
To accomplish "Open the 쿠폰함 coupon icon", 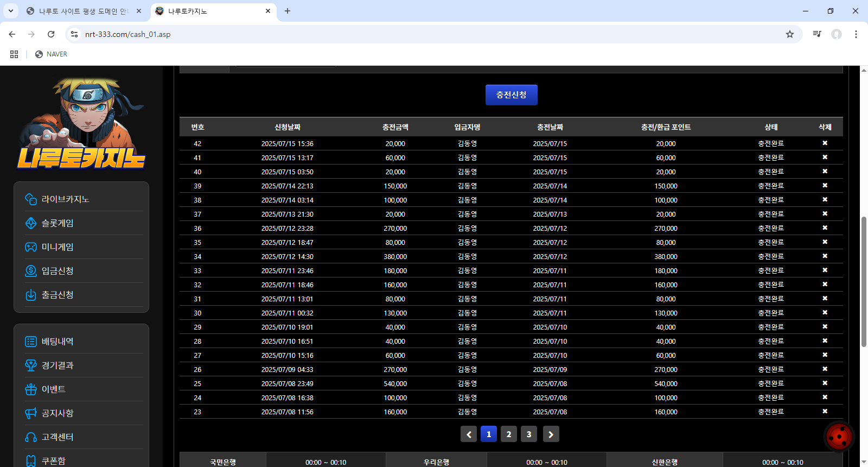I will tap(31, 461).
